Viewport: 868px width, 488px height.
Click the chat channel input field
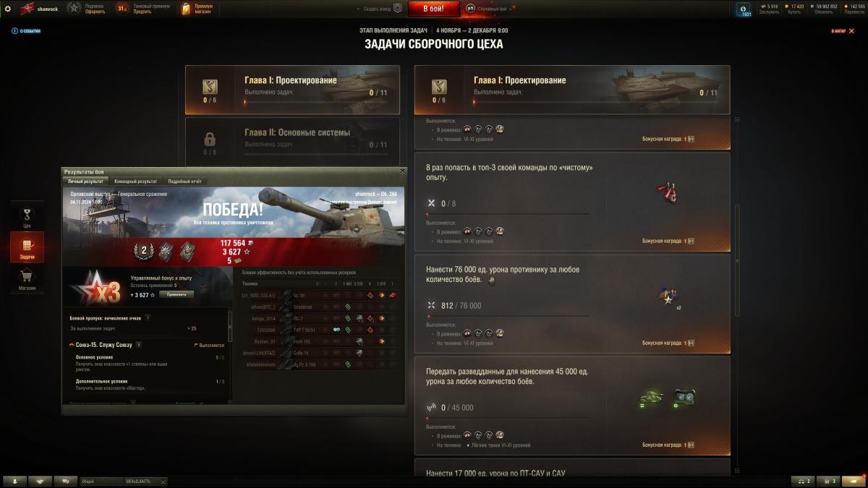click(123, 481)
